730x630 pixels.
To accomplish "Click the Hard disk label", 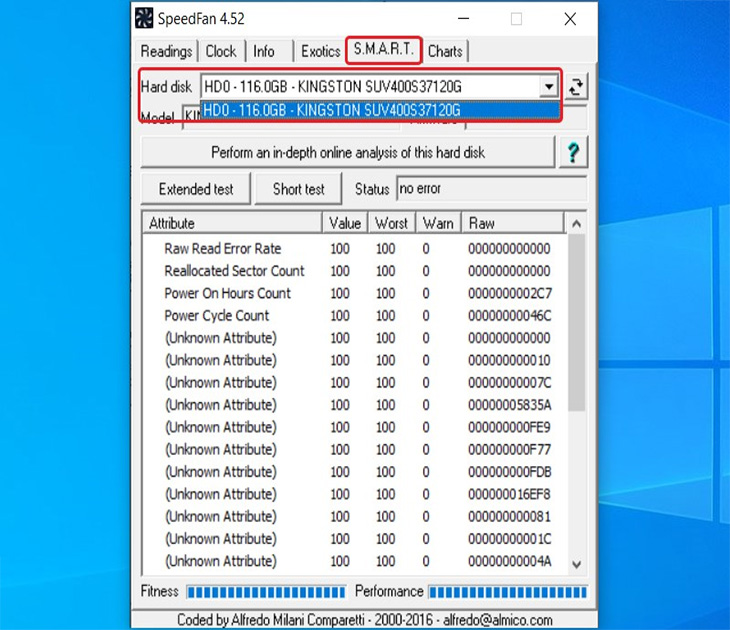I will (x=166, y=87).
